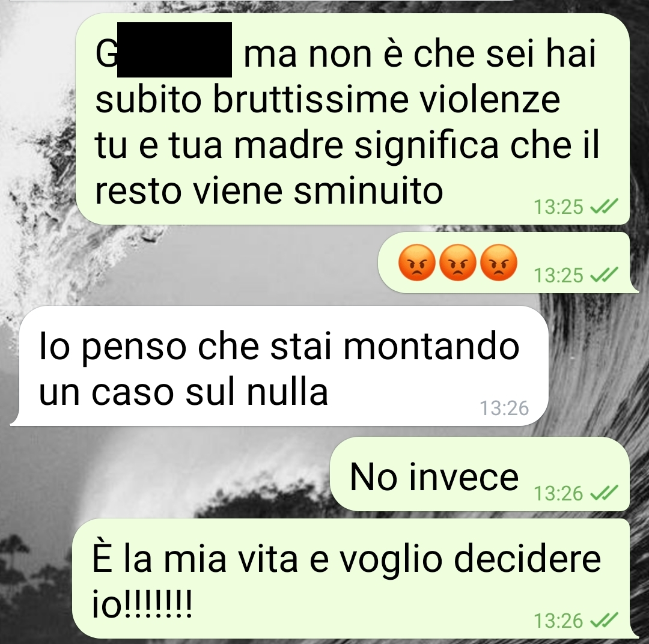
Task: Tap read checkmarks on 'È la mia vita' message
Action: click(x=605, y=621)
